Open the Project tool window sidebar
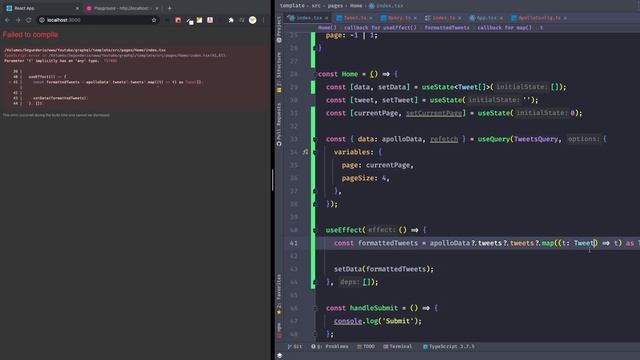Screen dimensions: 640x360 [x=279, y=29]
